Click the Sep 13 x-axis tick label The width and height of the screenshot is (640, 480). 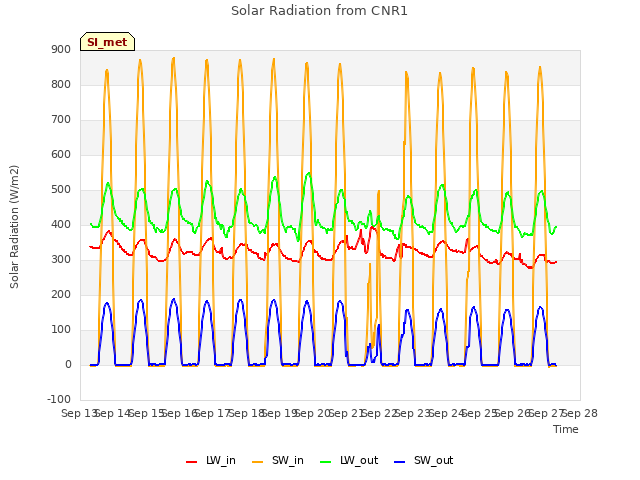tap(79, 413)
